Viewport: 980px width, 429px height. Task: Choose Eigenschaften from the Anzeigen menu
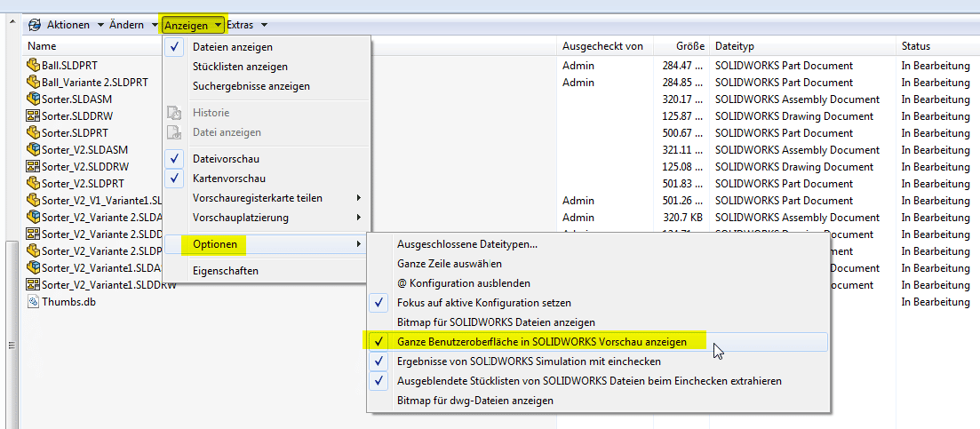click(226, 271)
